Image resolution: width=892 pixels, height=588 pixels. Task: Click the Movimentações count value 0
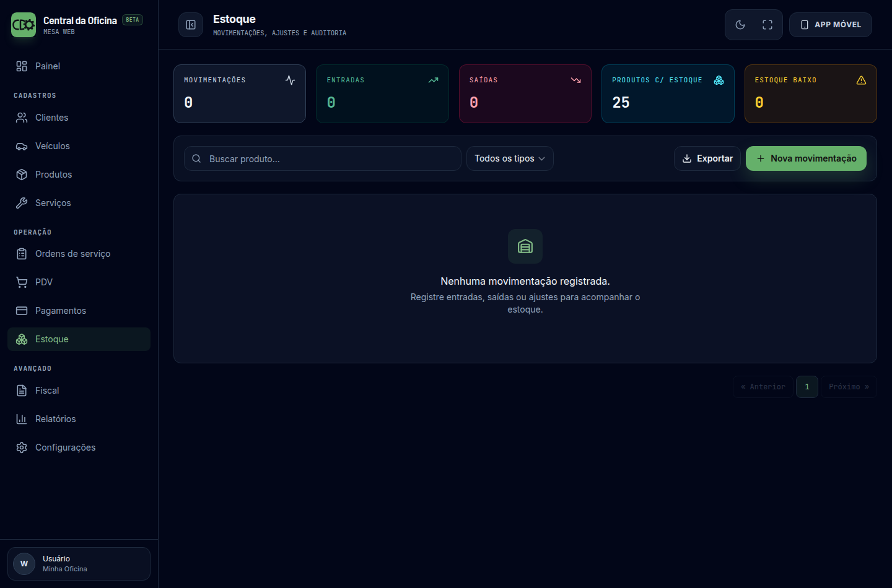[188, 103]
